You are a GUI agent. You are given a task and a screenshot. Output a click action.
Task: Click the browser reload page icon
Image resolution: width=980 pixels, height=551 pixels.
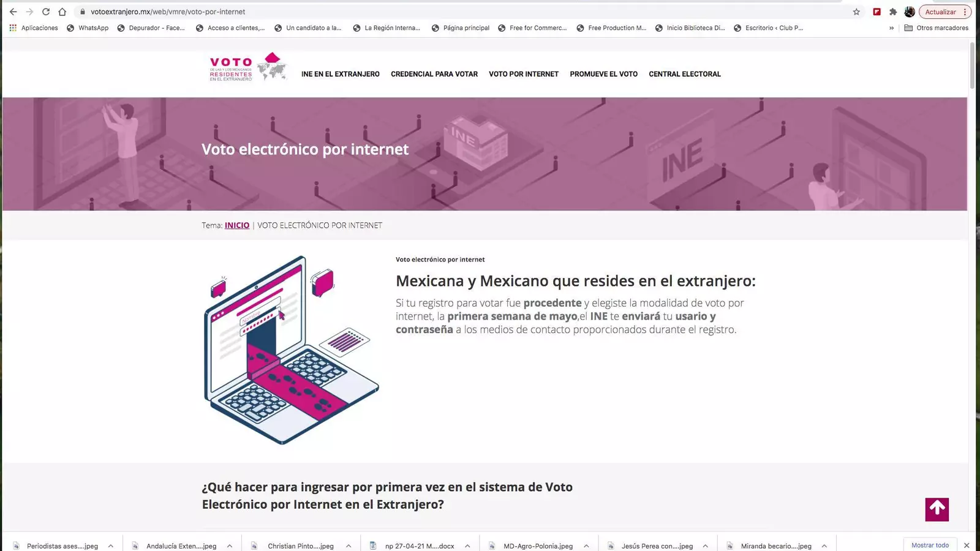[46, 12]
